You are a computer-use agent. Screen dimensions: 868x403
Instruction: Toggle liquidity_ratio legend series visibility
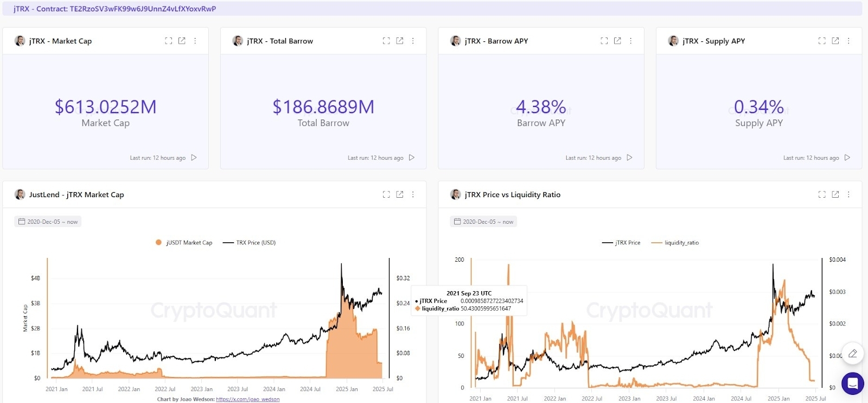675,243
